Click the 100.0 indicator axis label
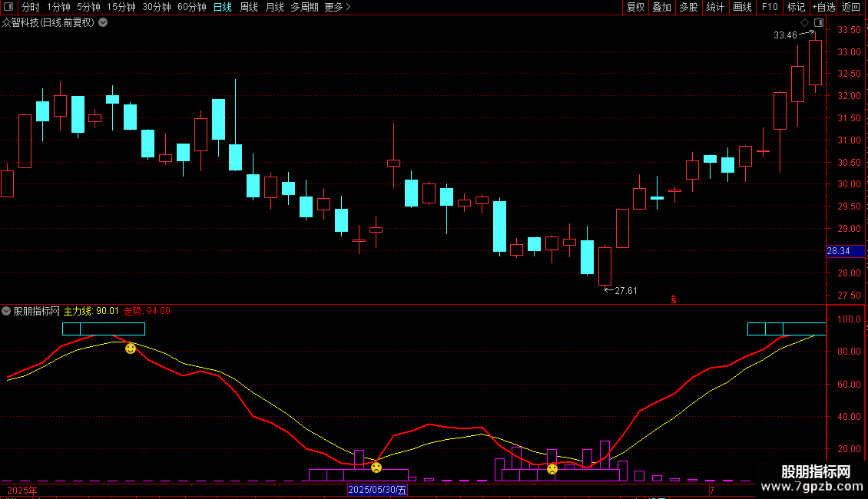 pyautogui.click(x=849, y=319)
